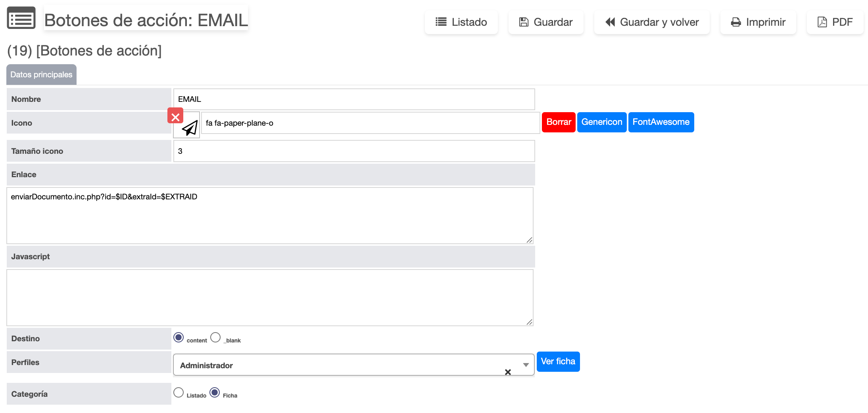Viewport: 868px width, 413px height.
Task: Select the _blank Destino radio option
Action: (x=215, y=337)
